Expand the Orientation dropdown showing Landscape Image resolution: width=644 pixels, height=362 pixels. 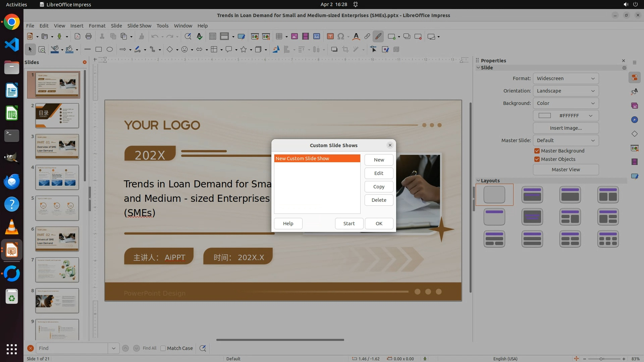pos(566,91)
